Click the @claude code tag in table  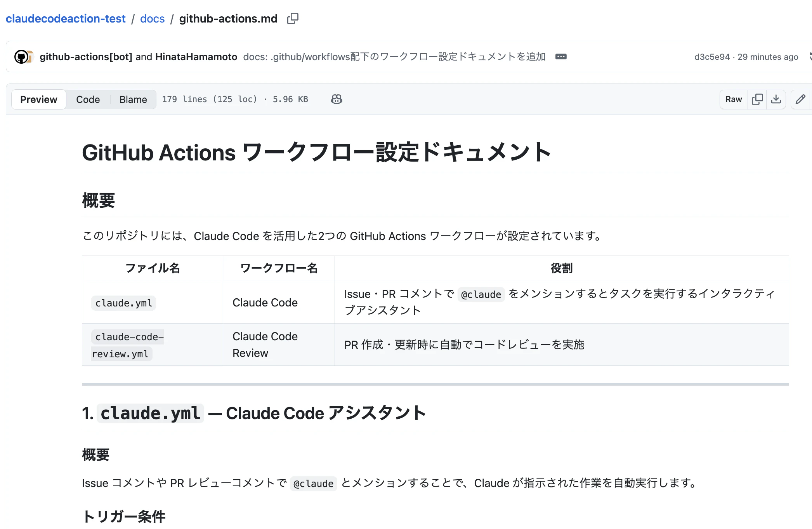tap(481, 294)
